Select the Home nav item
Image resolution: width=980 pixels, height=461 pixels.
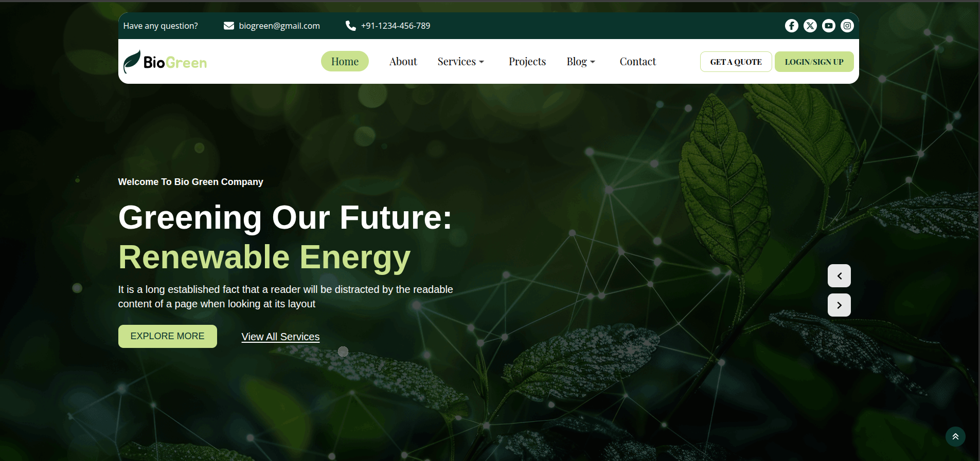[345, 62]
